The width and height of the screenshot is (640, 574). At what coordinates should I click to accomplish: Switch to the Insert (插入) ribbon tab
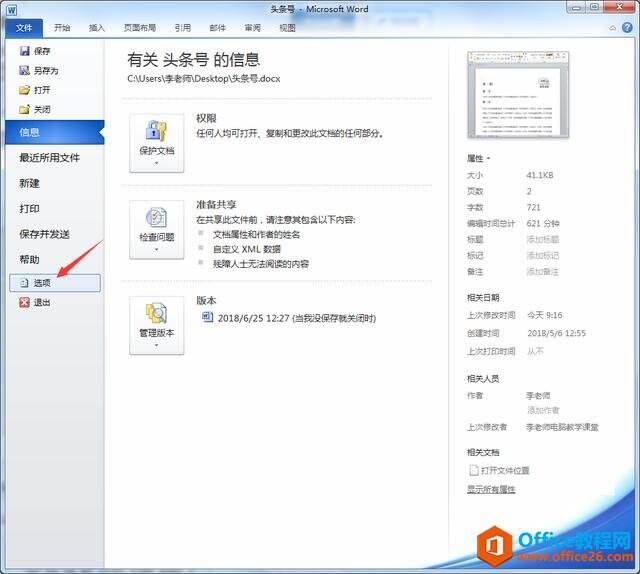pyautogui.click(x=97, y=28)
